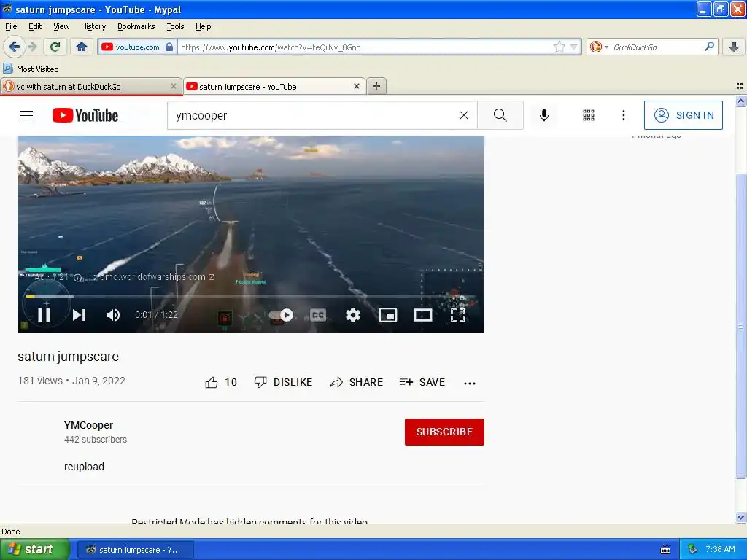The height and width of the screenshot is (560, 747).
Task: Reload the page with the refresh icon
Action: (x=55, y=47)
